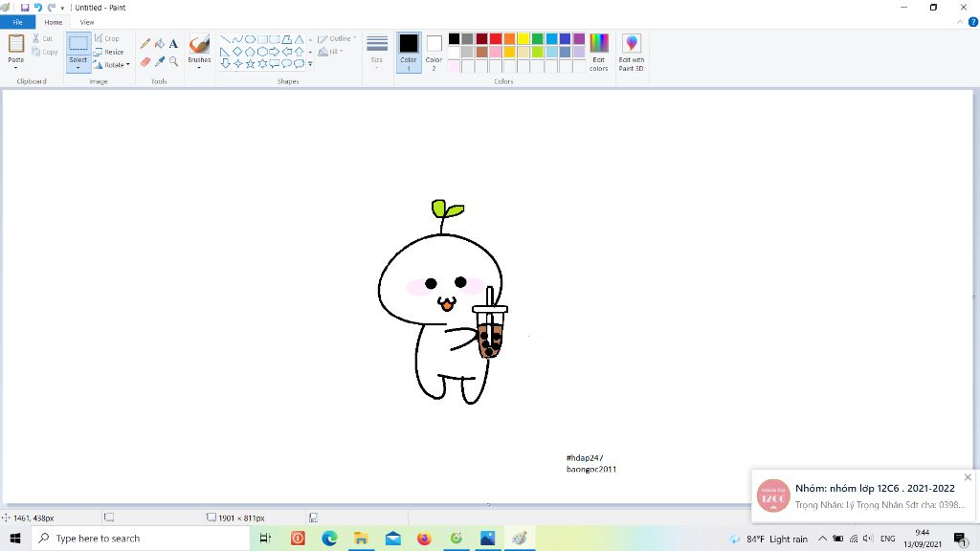Open the 'Nhóm: nhóm lớp 12C6' notification
980x551 pixels.
tap(865, 496)
